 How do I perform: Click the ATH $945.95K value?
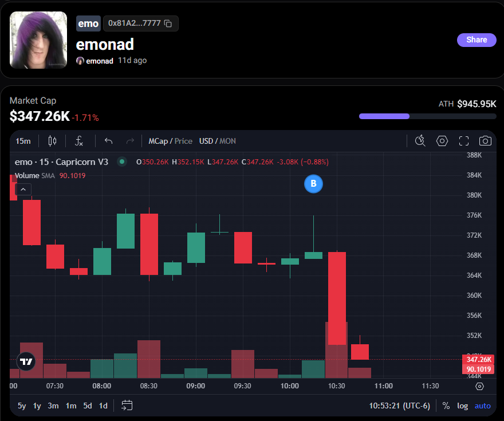click(477, 104)
